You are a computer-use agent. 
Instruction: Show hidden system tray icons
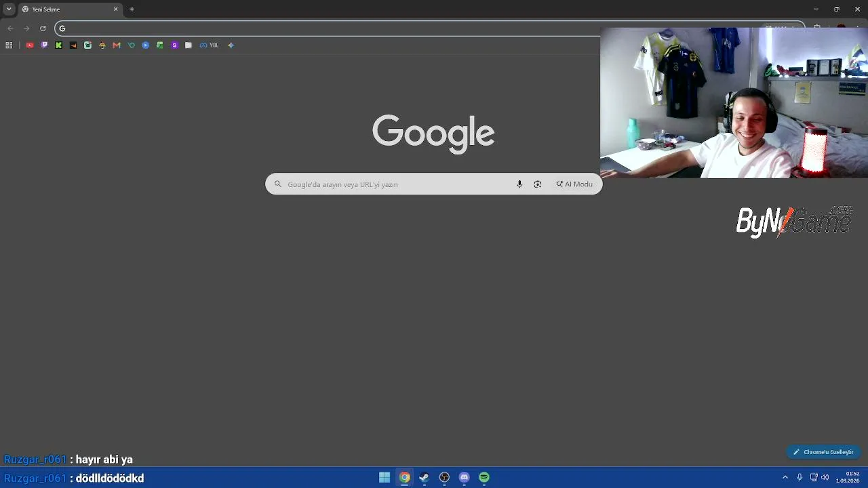coord(785,477)
